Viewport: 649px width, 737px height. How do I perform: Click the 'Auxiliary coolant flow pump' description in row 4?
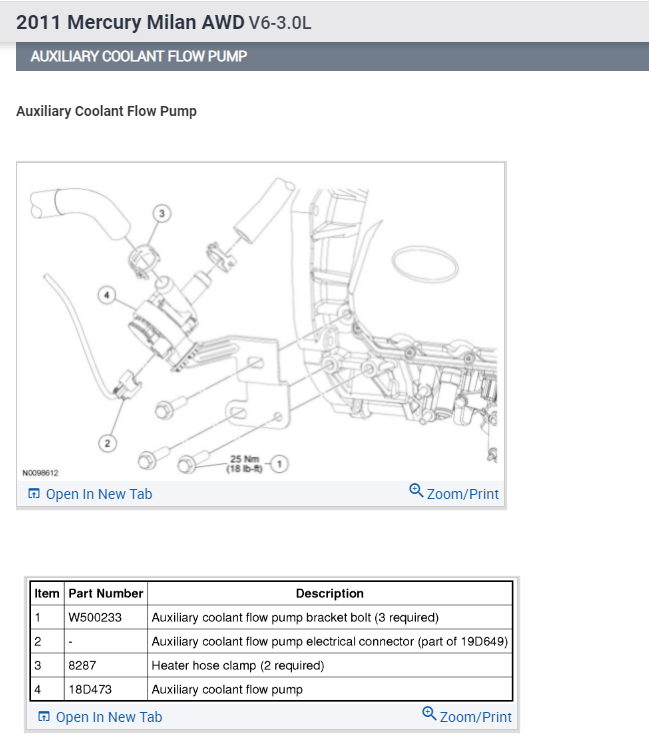(x=227, y=690)
